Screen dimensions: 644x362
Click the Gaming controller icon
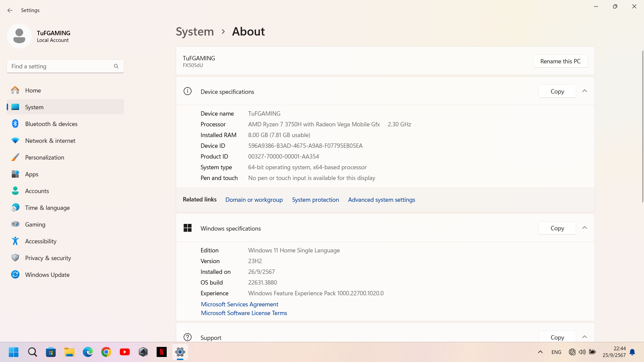tap(15, 224)
